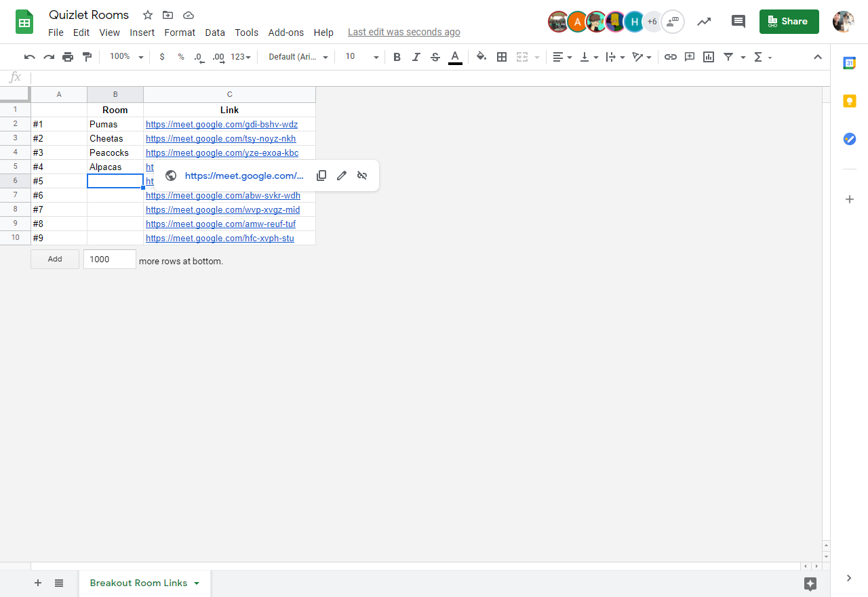
Task: Open the vertical align dropdown
Action: (589, 57)
